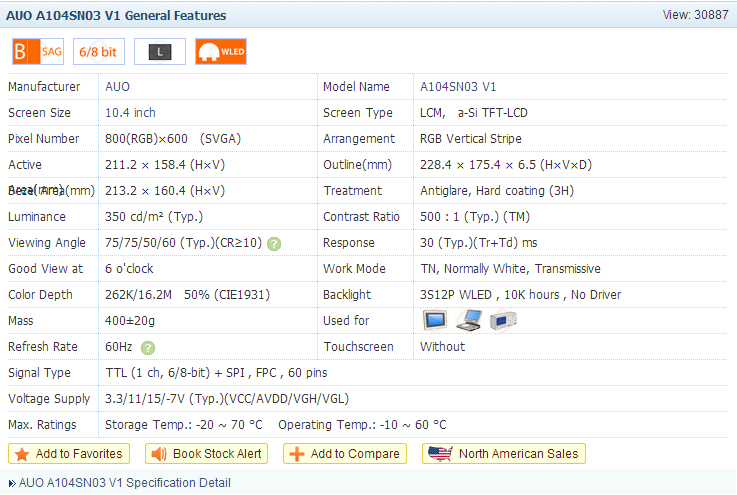
Task: Click the Work Mode row label
Action: tap(354, 269)
